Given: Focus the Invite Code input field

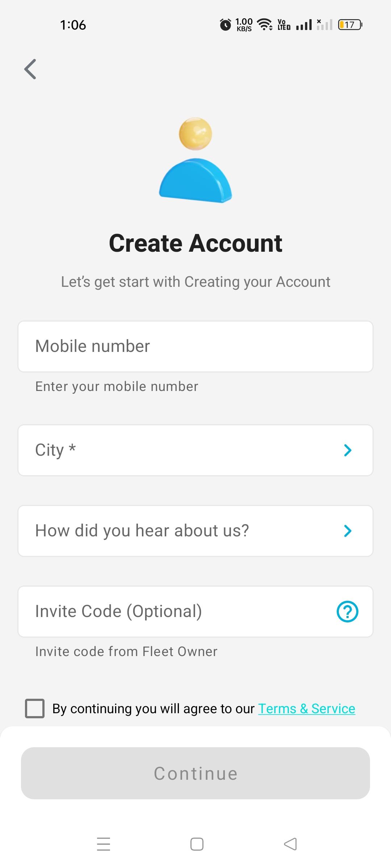Looking at the screenshot, I should [x=174, y=612].
